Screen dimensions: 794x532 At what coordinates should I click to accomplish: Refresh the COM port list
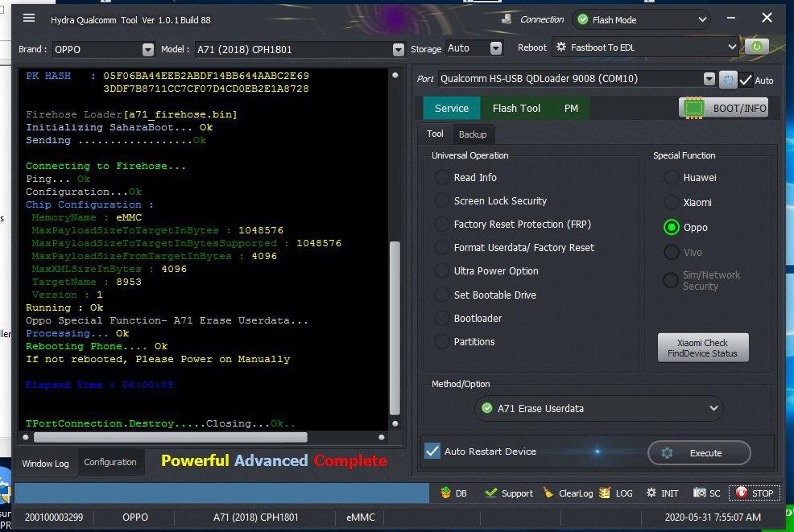(728, 80)
